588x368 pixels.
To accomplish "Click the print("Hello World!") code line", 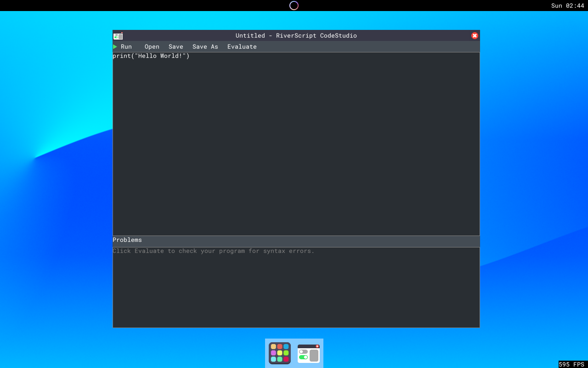I will click(x=151, y=56).
